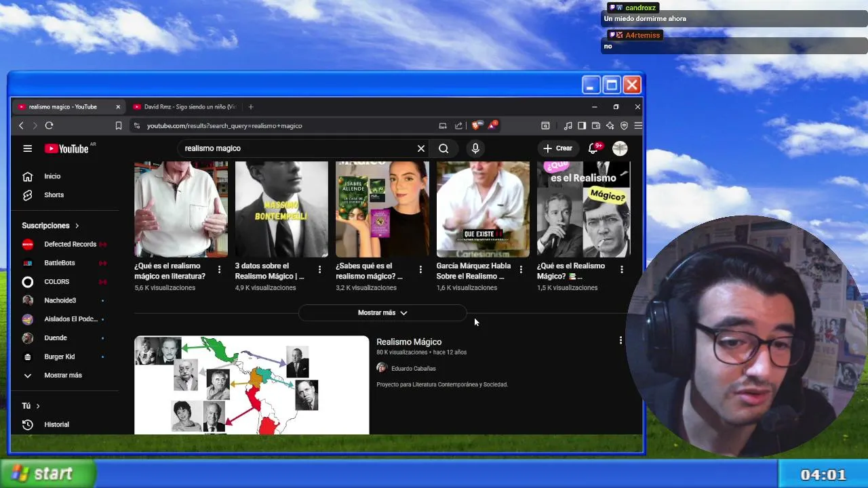Open the Brave VPN shield icon
Screen dimensions: 868x488
[624, 125]
